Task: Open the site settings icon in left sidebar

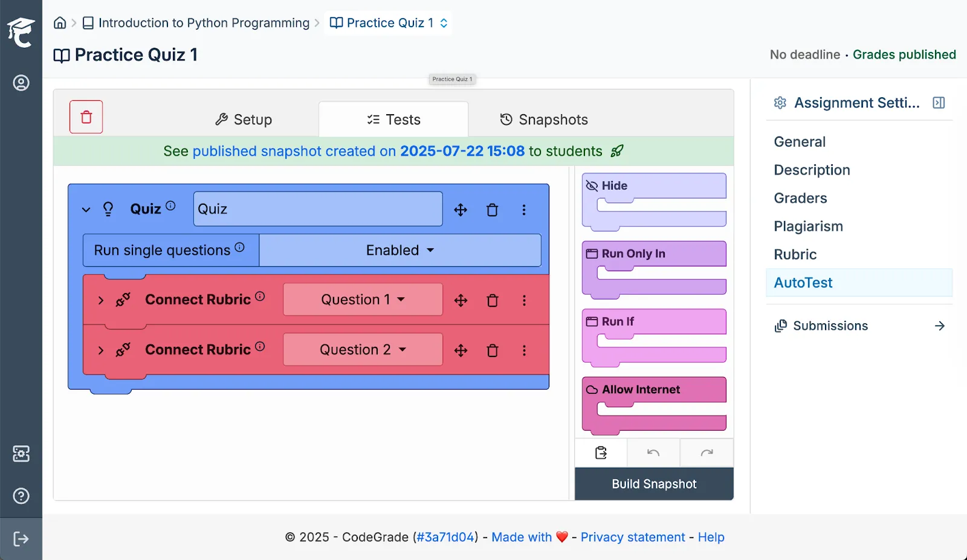Action: 21,454
